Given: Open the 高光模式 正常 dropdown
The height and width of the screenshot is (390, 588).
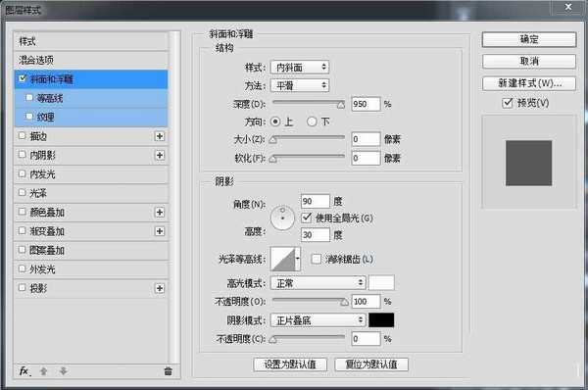Looking at the screenshot, I should tap(318, 283).
